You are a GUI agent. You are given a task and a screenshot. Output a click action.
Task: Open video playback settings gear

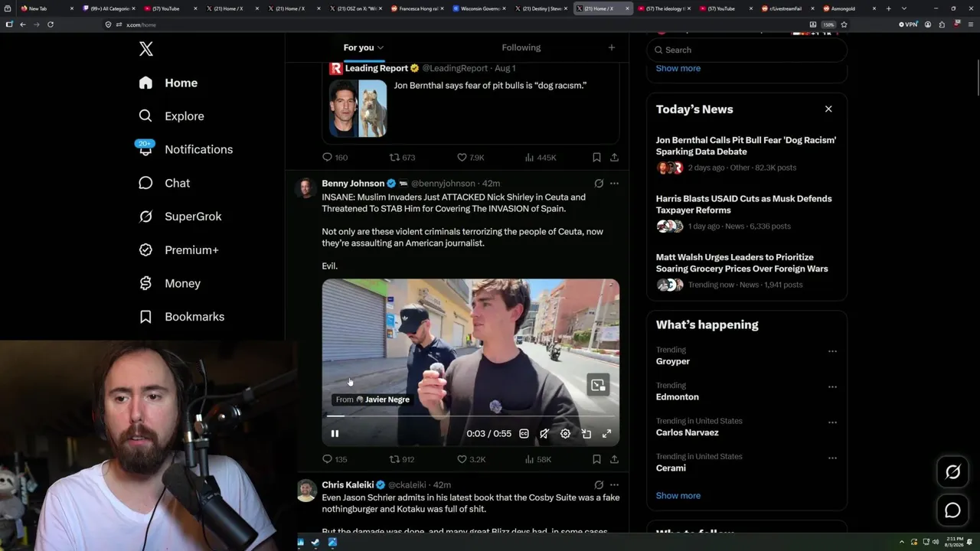pos(565,434)
